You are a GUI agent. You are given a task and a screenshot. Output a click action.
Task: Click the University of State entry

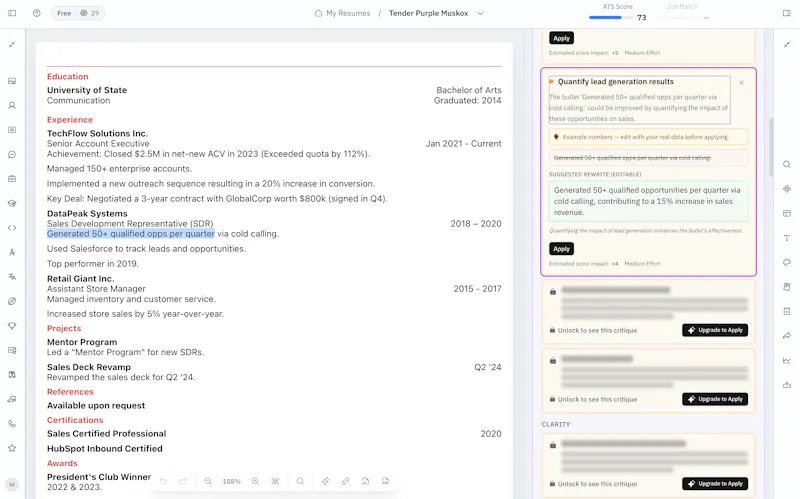tap(87, 90)
